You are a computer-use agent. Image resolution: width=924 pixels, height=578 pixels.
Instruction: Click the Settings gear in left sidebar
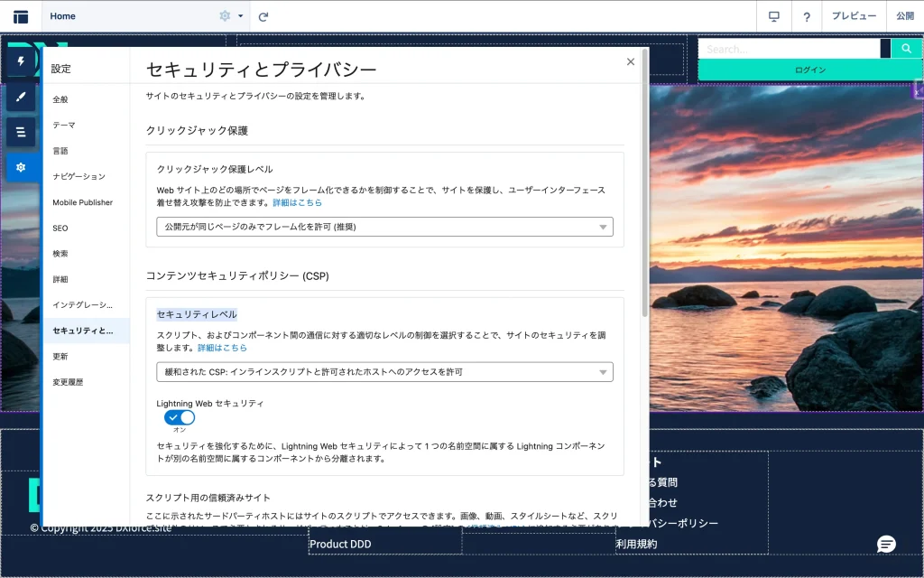21,167
